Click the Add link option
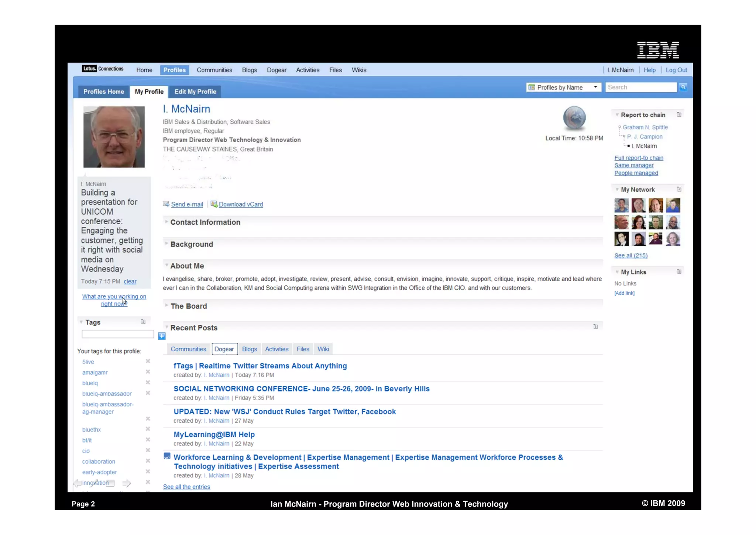 [624, 293]
